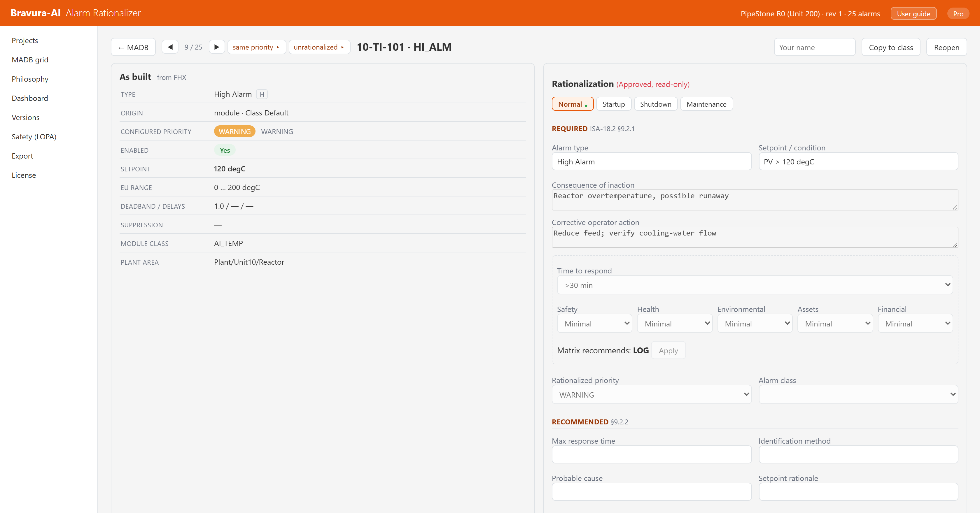Jump to next same priority alarm
The height and width of the screenshot is (513, 980).
[x=256, y=47]
